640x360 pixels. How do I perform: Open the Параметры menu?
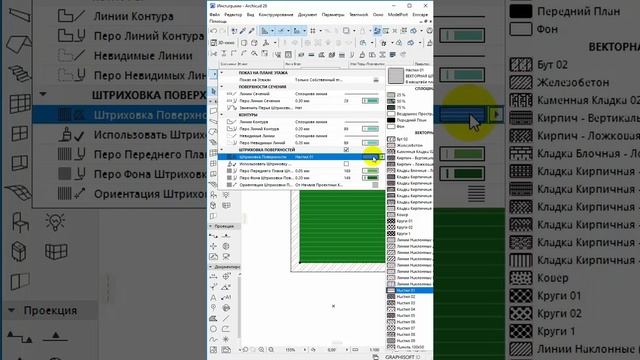(x=333, y=15)
